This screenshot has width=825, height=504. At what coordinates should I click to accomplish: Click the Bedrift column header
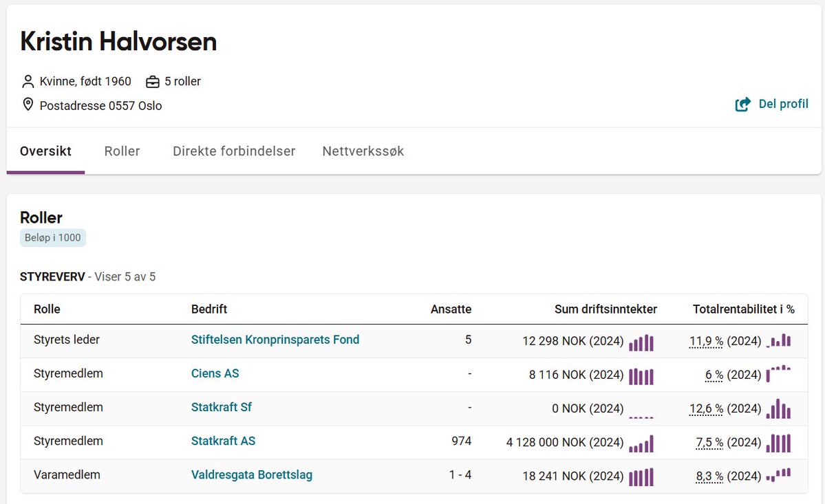point(209,309)
